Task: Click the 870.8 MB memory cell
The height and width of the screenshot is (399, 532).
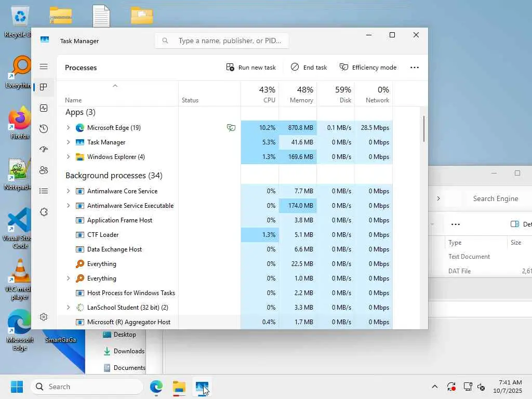Action: (x=298, y=128)
